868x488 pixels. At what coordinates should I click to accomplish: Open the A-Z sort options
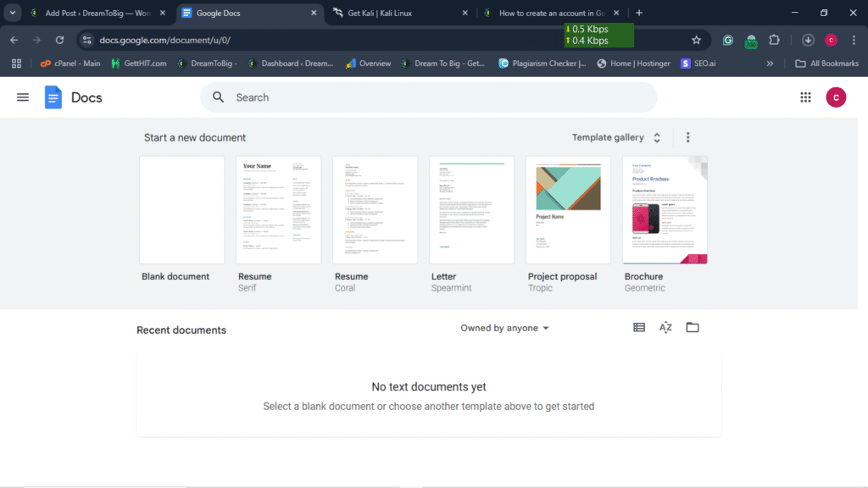[x=665, y=328]
